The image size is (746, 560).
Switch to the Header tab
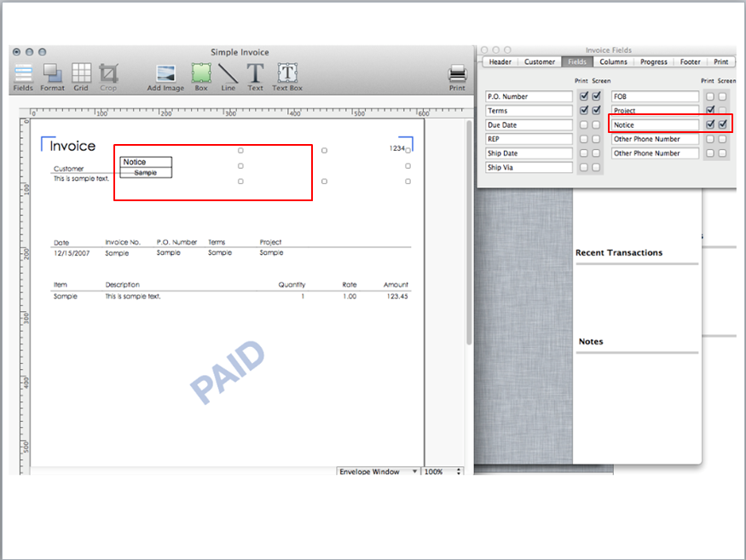(x=500, y=62)
